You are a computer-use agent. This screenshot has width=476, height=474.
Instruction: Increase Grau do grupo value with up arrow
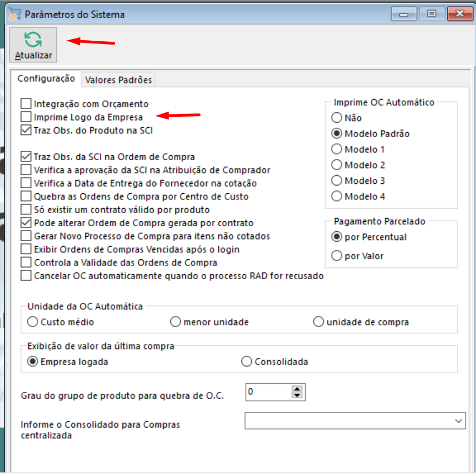[x=297, y=389]
